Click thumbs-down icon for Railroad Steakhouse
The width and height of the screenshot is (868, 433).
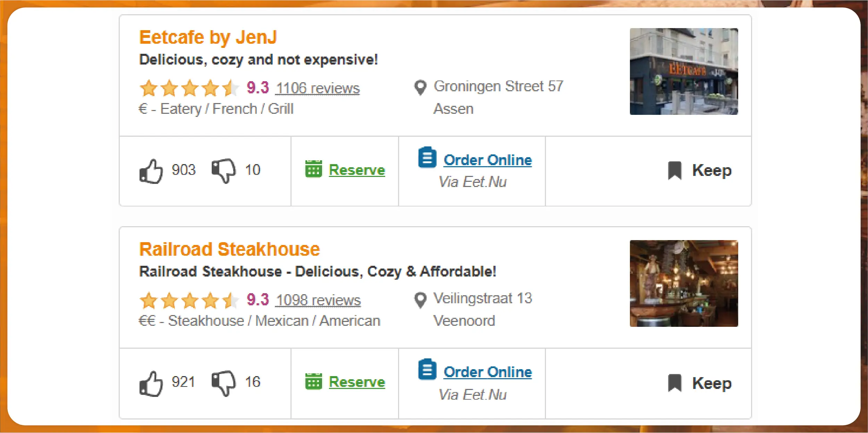pos(224,383)
